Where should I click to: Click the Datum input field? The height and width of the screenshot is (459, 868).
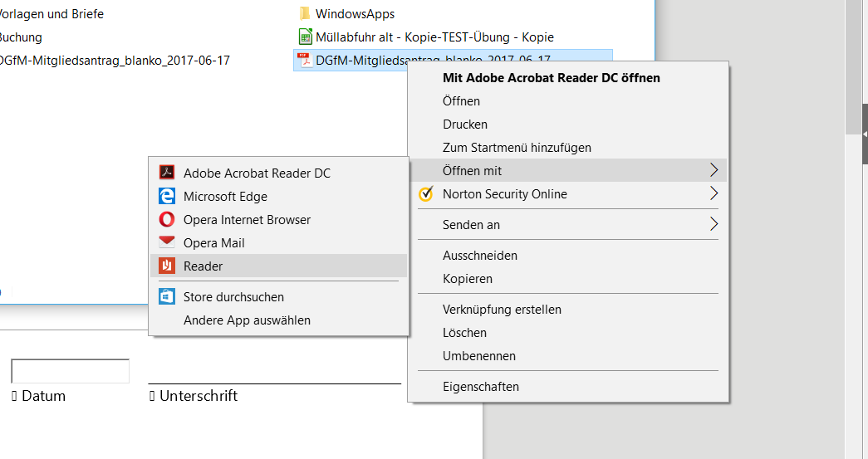point(71,370)
